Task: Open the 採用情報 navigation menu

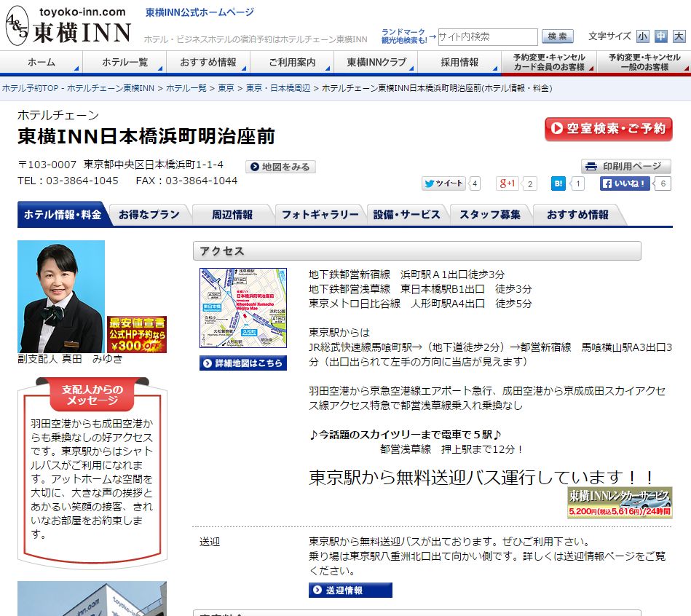Action: click(459, 62)
